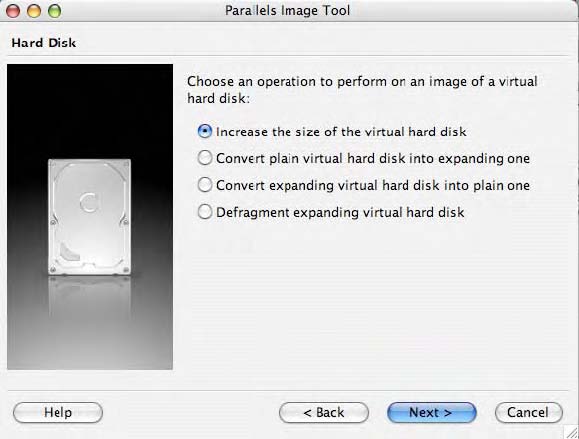
Task: Click the 'Choose an operation to perform' instruction text
Action: tap(362, 90)
